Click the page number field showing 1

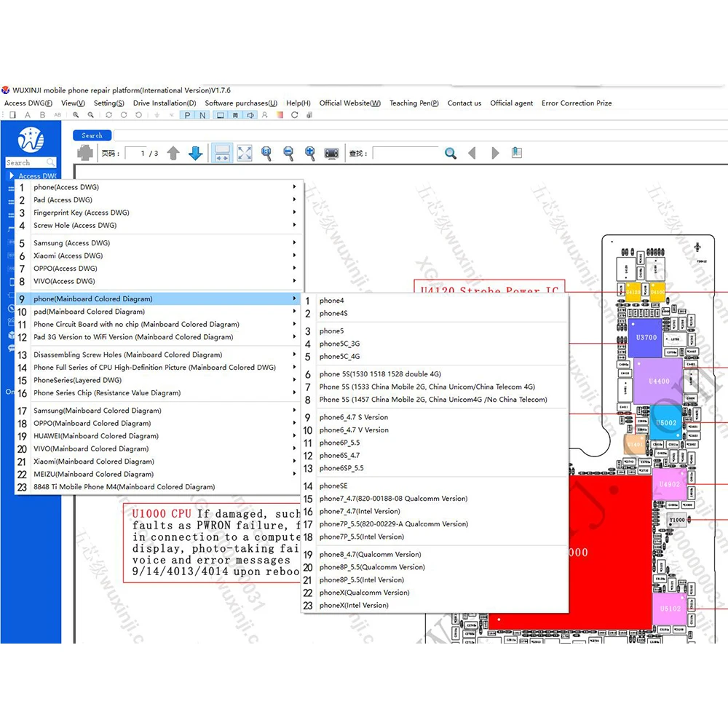pos(137,153)
